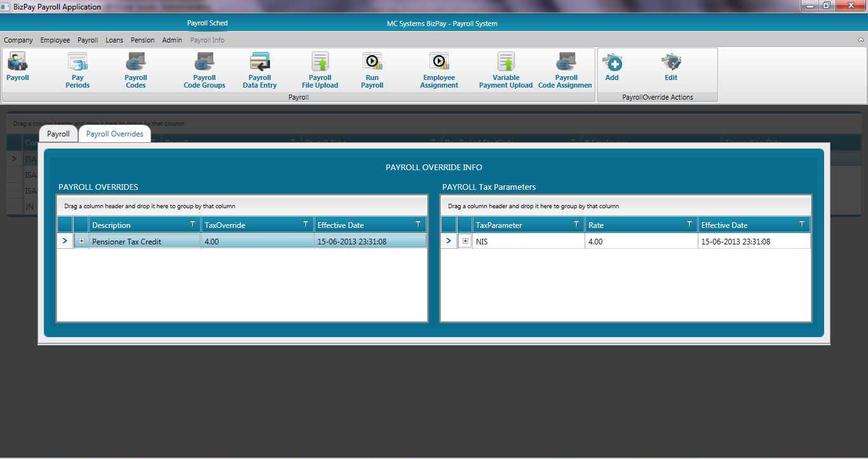Click the Run Payroll icon
Viewport: 868px width, 459px height.
coord(372,70)
